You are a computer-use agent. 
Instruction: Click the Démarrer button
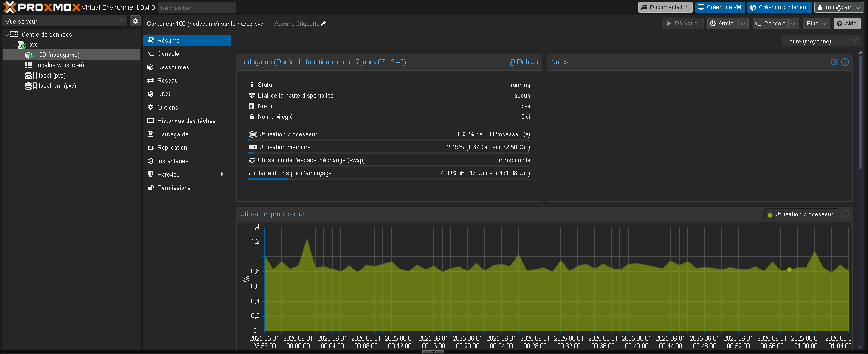683,24
